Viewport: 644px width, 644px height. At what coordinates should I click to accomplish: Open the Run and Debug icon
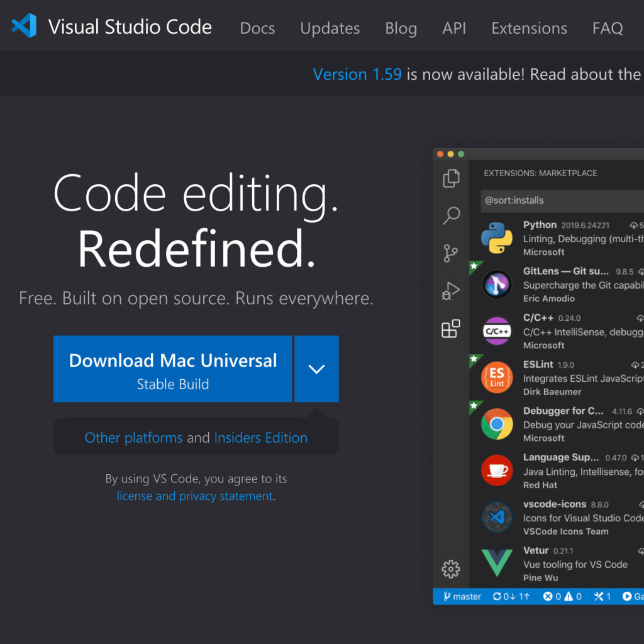click(450, 291)
